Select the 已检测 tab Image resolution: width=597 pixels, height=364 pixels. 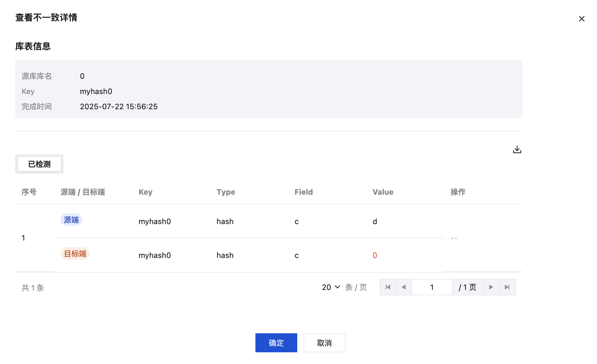pyautogui.click(x=39, y=164)
